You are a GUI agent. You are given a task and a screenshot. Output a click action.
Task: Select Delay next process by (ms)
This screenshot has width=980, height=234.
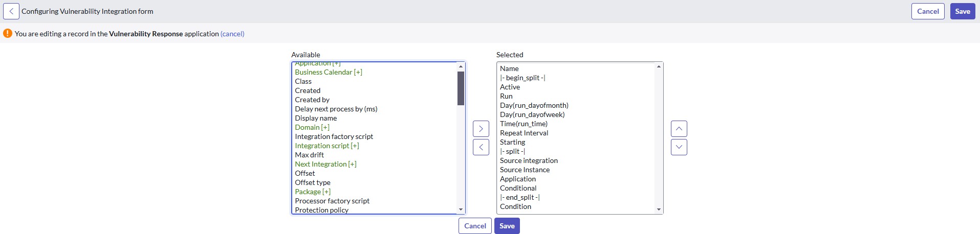point(375,109)
